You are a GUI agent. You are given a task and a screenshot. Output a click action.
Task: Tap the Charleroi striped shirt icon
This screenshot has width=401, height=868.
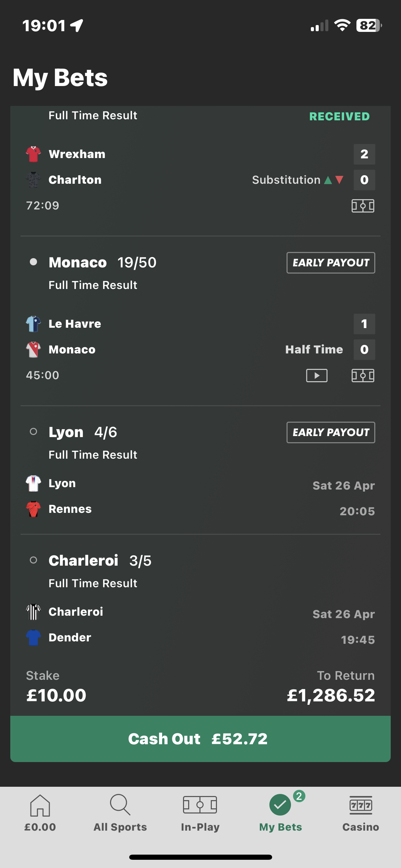[33, 612]
